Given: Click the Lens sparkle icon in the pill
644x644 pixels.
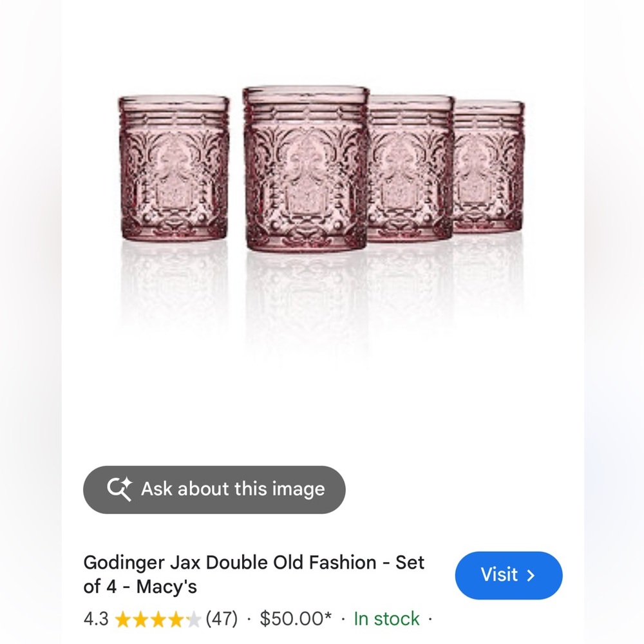Looking at the screenshot, I should (x=126, y=483).
